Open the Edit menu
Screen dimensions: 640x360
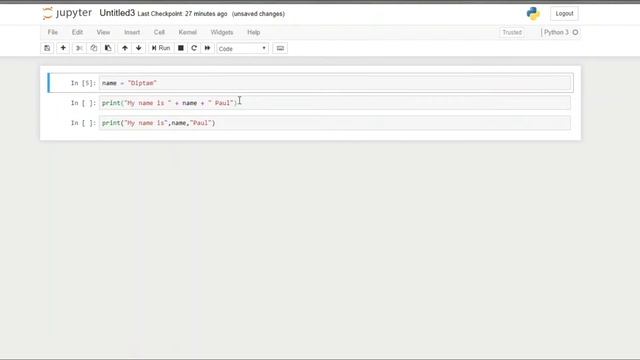(77, 32)
